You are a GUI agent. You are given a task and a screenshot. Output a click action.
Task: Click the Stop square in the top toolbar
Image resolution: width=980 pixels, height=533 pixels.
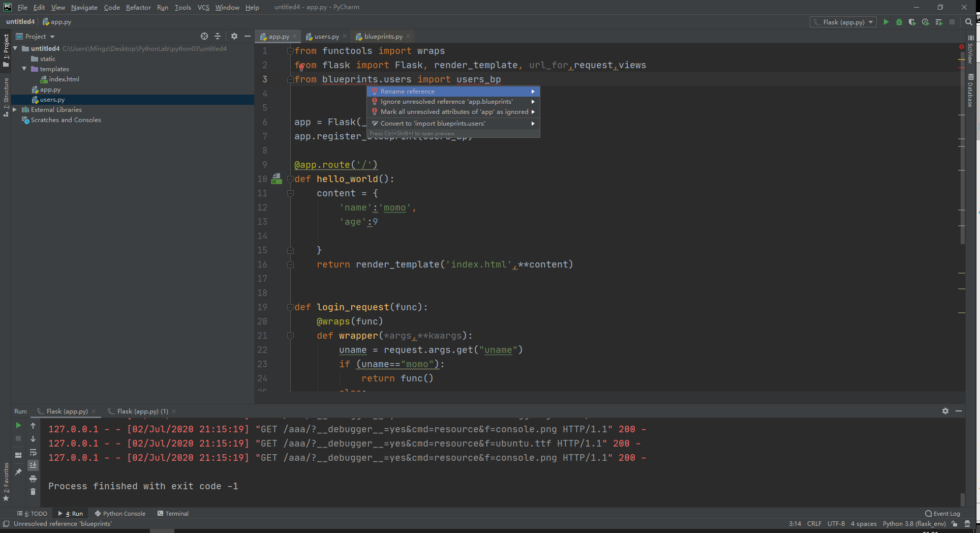952,22
